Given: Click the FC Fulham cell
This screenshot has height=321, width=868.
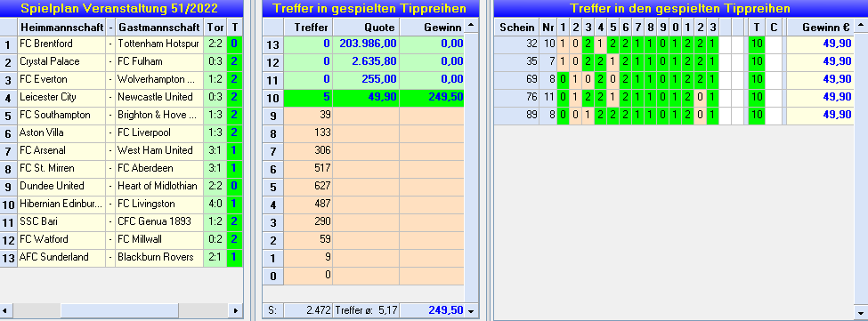Looking at the screenshot, I should [x=159, y=62].
